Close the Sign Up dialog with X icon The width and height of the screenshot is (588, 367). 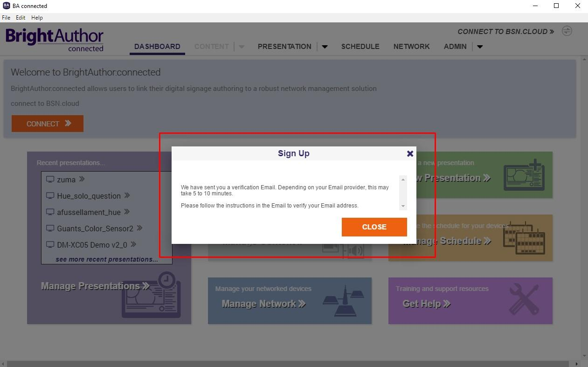coord(410,153)
